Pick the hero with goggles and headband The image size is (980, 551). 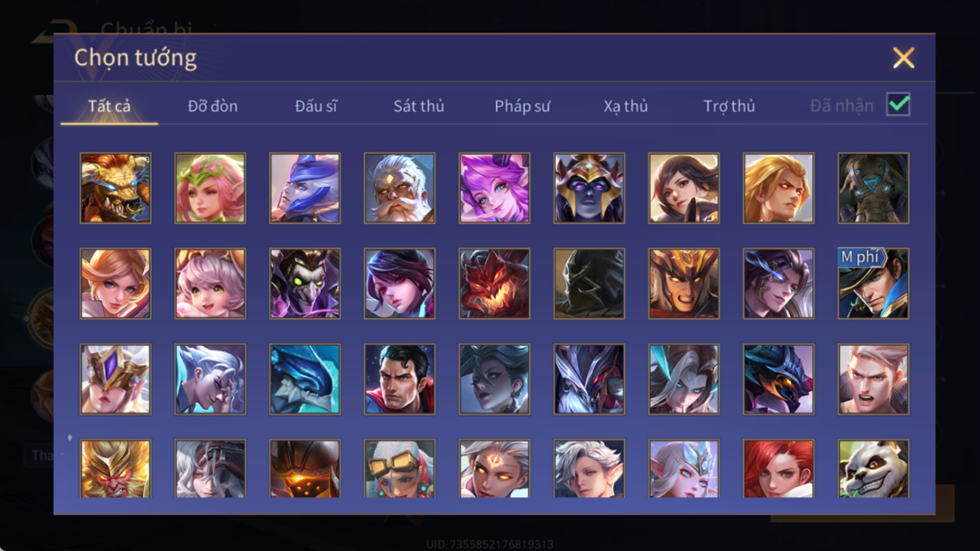(399, 469)
